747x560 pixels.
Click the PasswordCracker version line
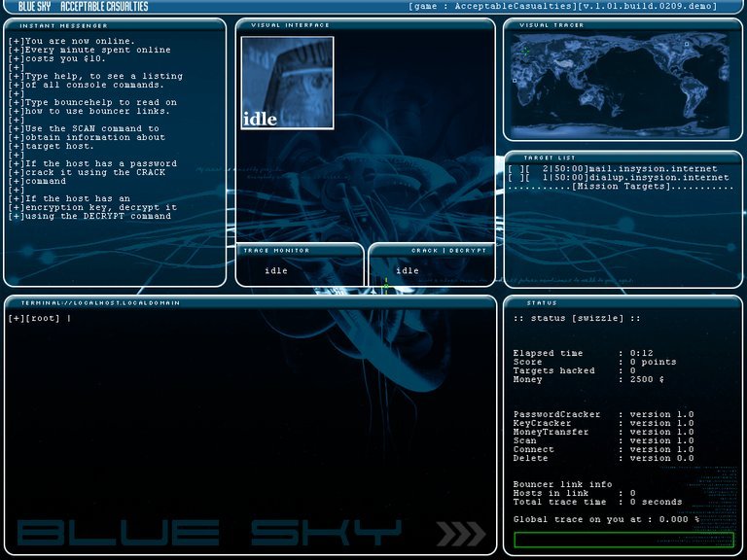pos(603,415)
